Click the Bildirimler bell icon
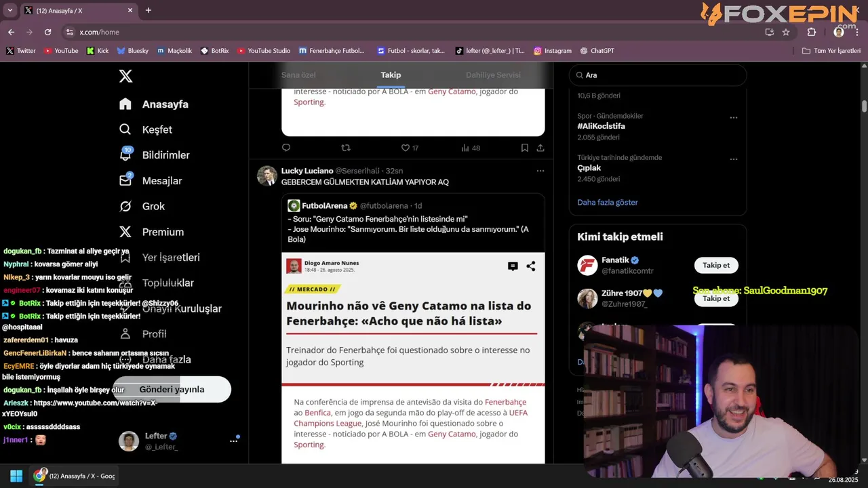The image size is (868, 488). click(125, 155)
